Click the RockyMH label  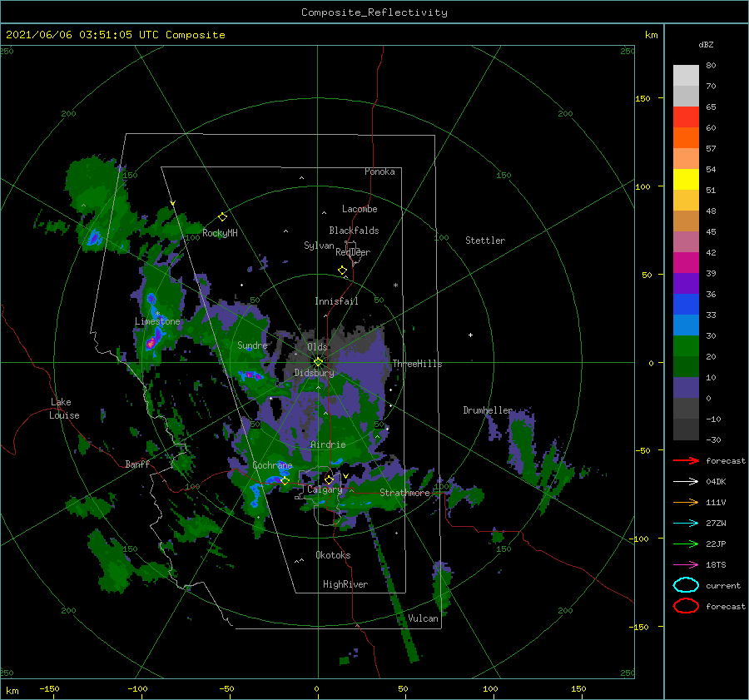(220, 233)
